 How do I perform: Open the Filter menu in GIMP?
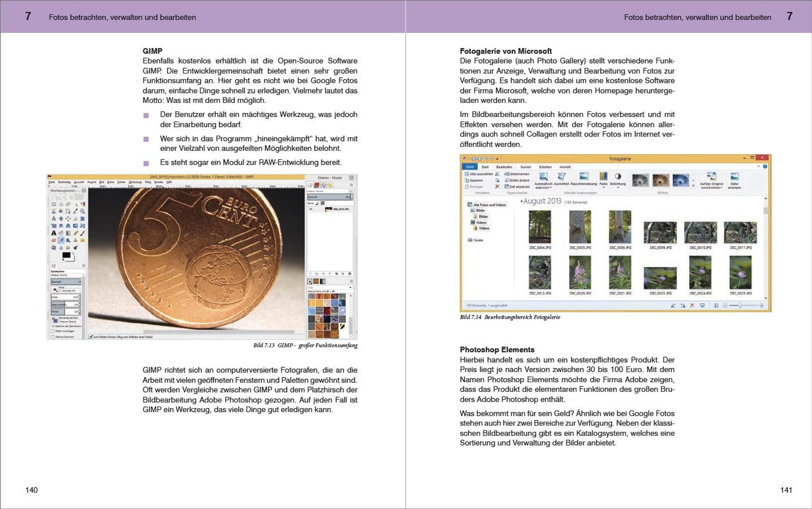148,182
